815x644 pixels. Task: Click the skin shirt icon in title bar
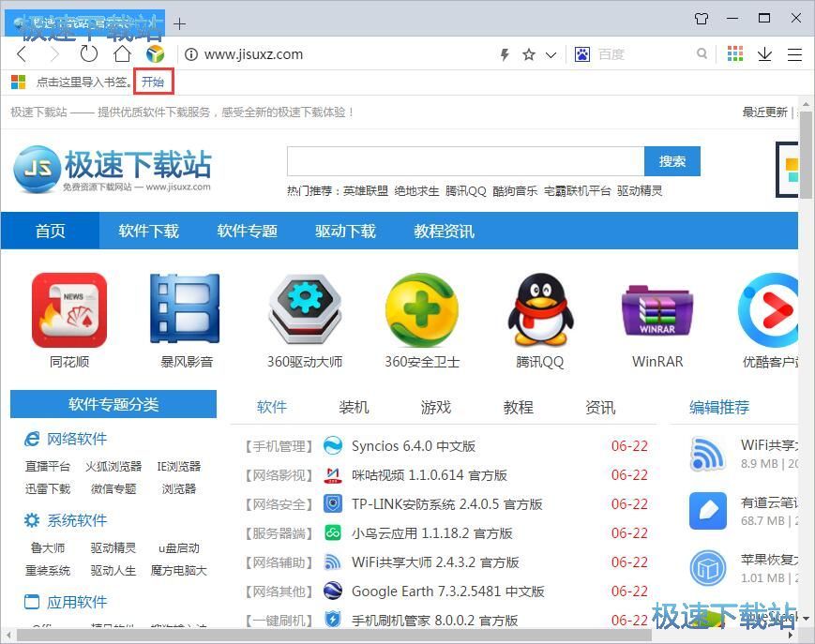point(702,19)
